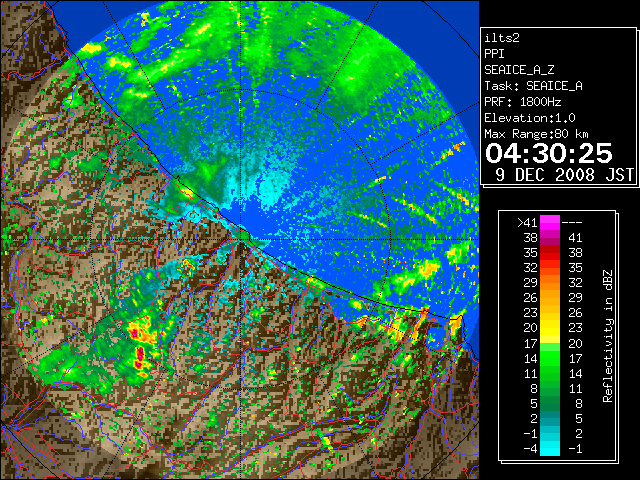Screen dimensions: 640x480
Task: Select the 'PPI' scan type text
Action: [494, 54]
